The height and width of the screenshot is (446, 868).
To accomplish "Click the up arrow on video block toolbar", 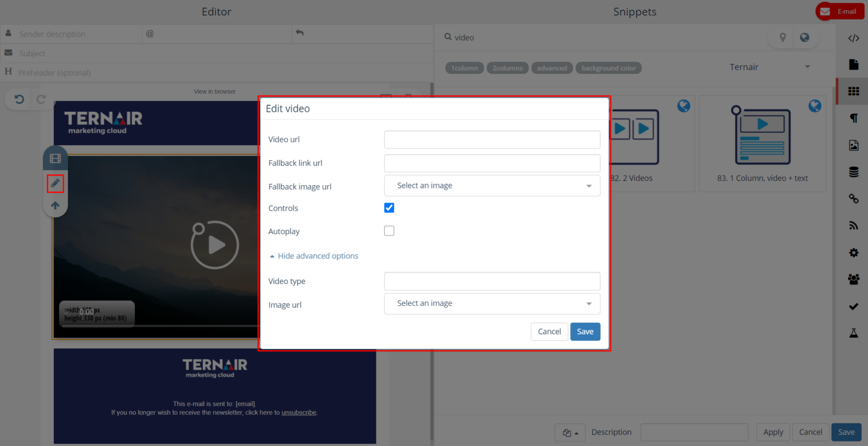I will coord(55,205).
